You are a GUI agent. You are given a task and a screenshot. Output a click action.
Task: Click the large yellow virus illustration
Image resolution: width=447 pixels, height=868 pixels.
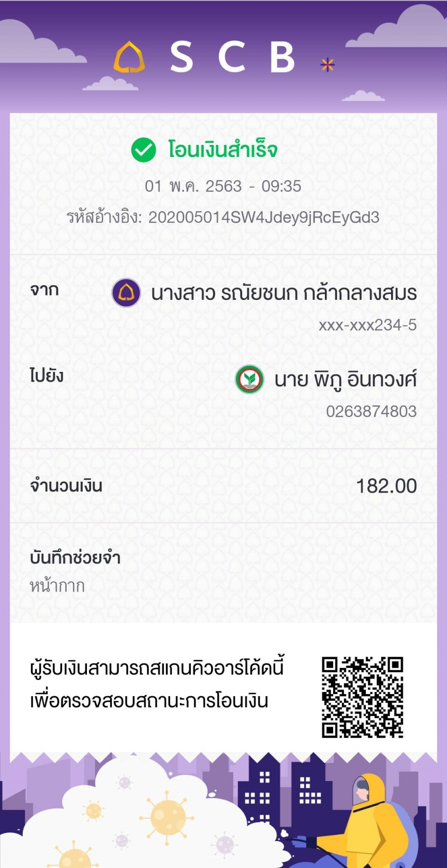(x=167, y=817)
